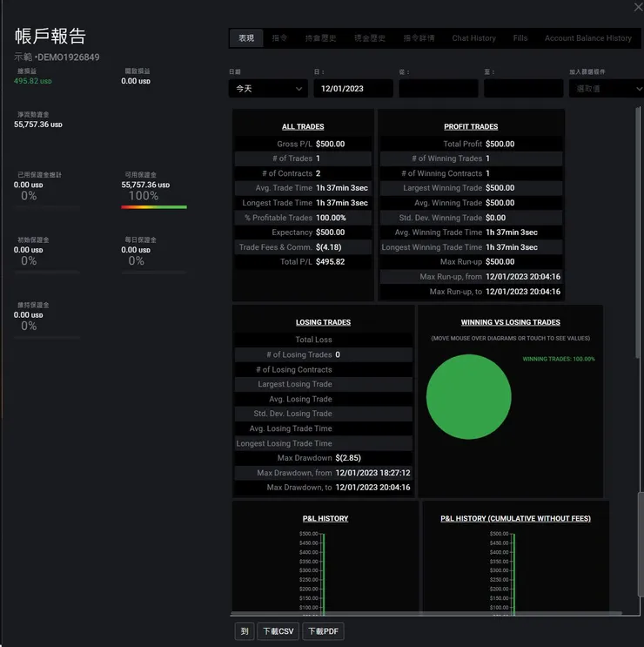The height and width of the screenshot is (647, 644).
Task: Click the 12/01/2023 date field
Action: point(353,88)
